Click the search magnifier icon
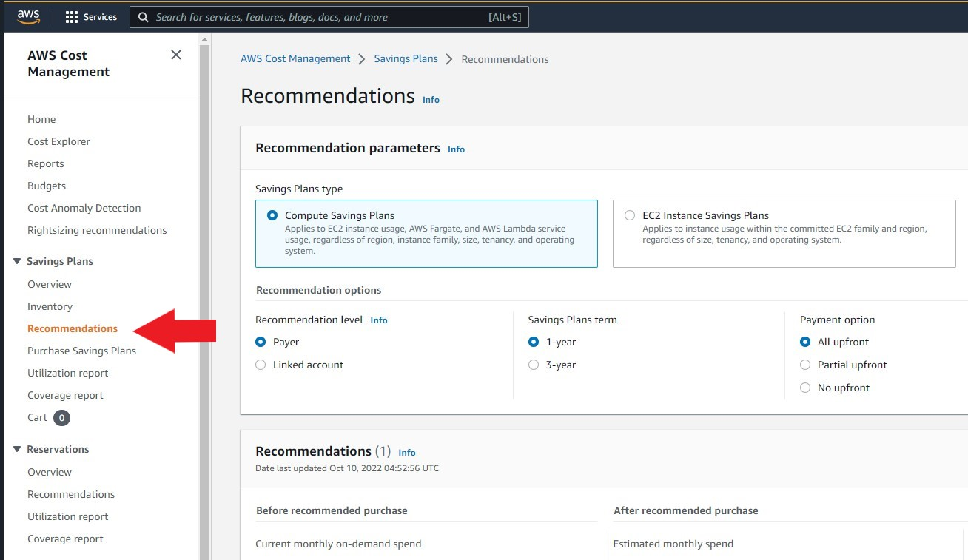Image resolution: width=968 pixels, height=560 pixels. click(143, 17)
